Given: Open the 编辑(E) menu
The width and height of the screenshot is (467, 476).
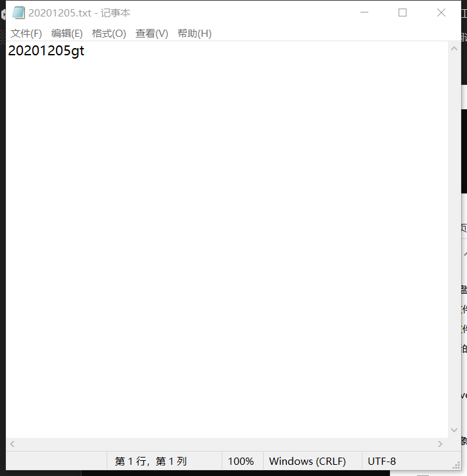Looking at the screenshot, I should [x=66, y=34].
